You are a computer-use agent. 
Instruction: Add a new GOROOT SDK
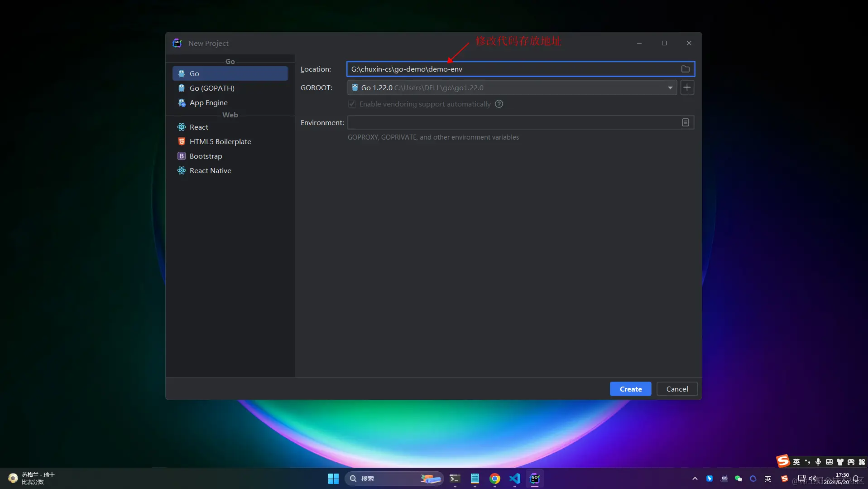[687, 87]
